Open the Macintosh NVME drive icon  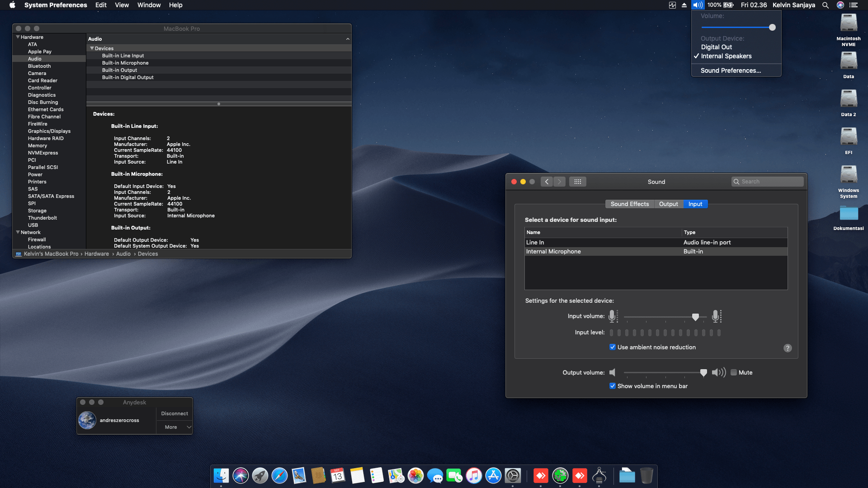849,23
